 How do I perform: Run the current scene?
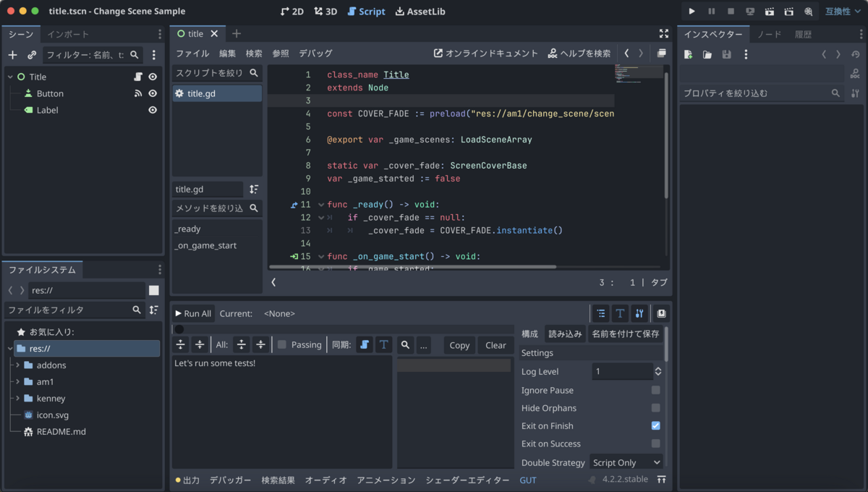769,11
